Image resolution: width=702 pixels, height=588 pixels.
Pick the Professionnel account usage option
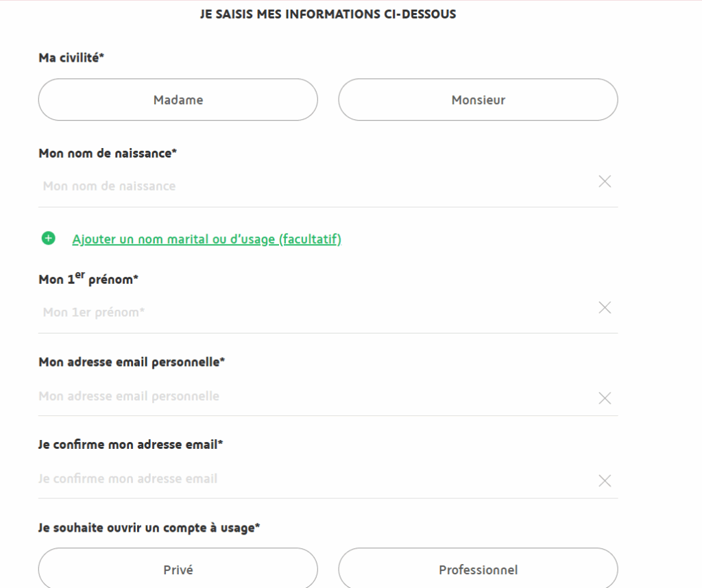[478, 569]
